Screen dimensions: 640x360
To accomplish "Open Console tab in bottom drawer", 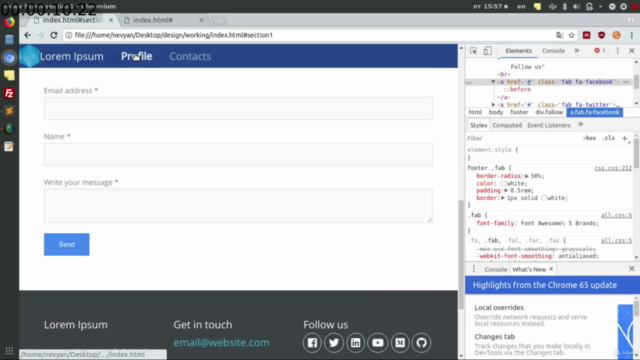I will pyautogui.click(x=496, y=269).
